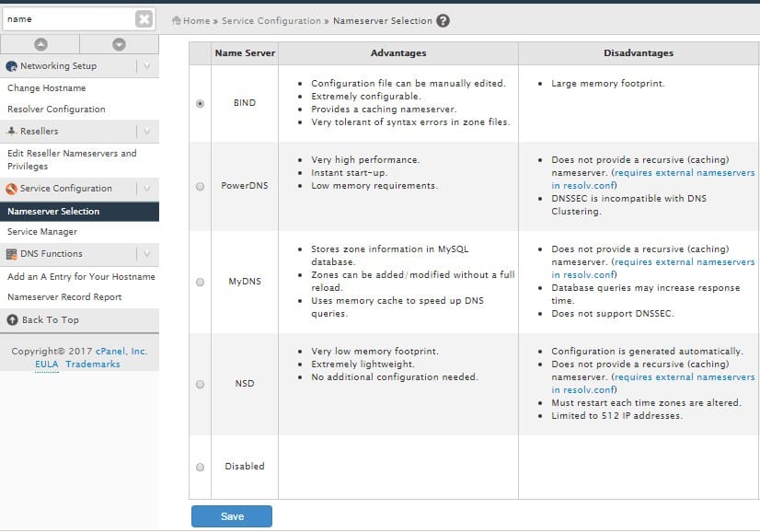The height and width of the screenshot is (532, 760).
Task: Click the BIND name cell
Action: coord(245,103)
